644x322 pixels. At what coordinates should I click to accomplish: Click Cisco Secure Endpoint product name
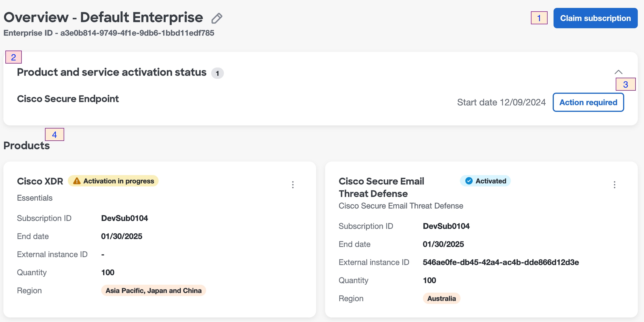click(x=68, y=99)
